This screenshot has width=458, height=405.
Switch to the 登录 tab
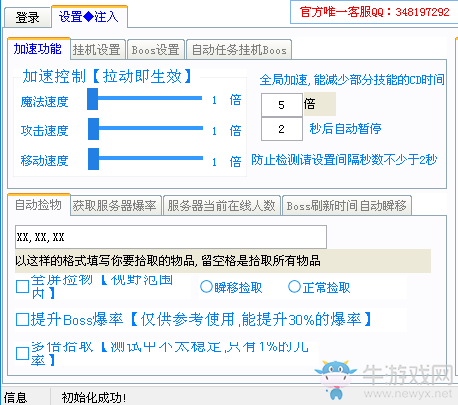tap(27, 17)
